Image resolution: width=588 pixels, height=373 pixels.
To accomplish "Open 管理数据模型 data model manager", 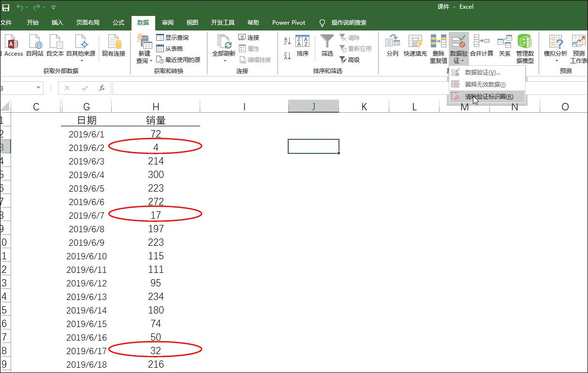I will tap(526, 48).
